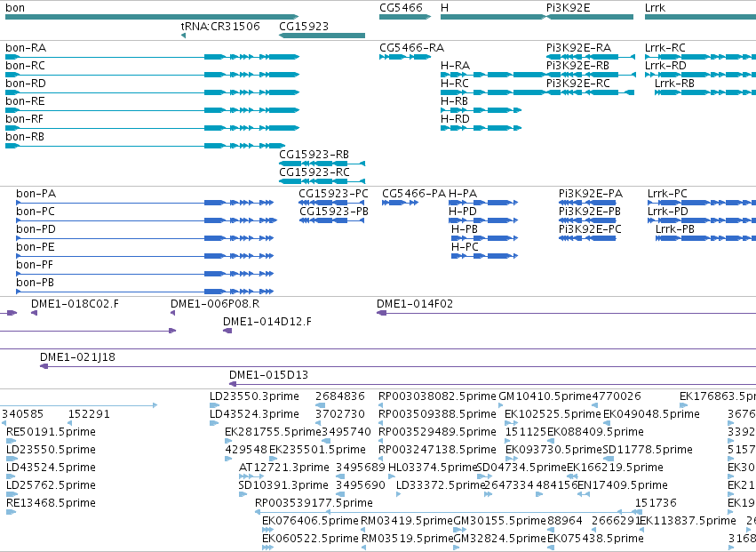756x552 pixels.
Task: Select the bon-PC protein label
Action: (x=36, y=212)
